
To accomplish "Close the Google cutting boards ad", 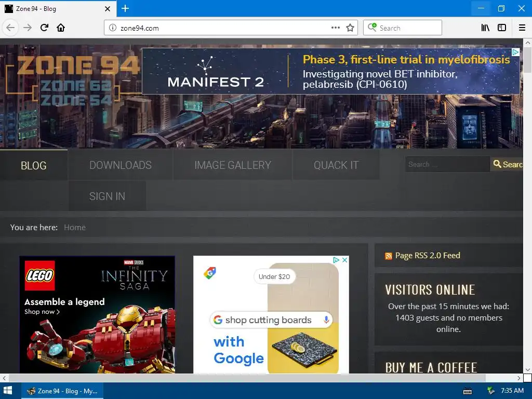I will coord(344,260).
